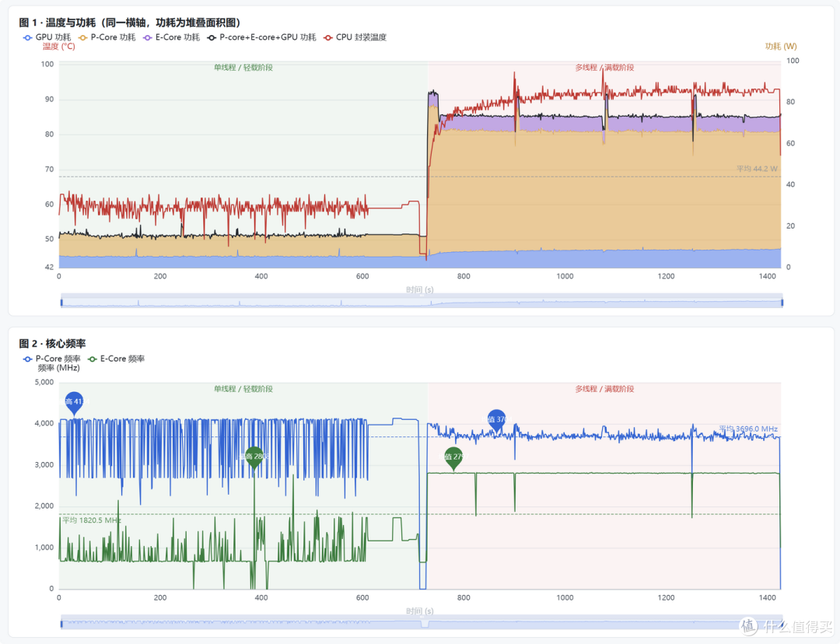Click the 温度 (°C) axis name
The height and width of the screenshot is (644, 840).
pyautogui.click(x=59, y=47)
